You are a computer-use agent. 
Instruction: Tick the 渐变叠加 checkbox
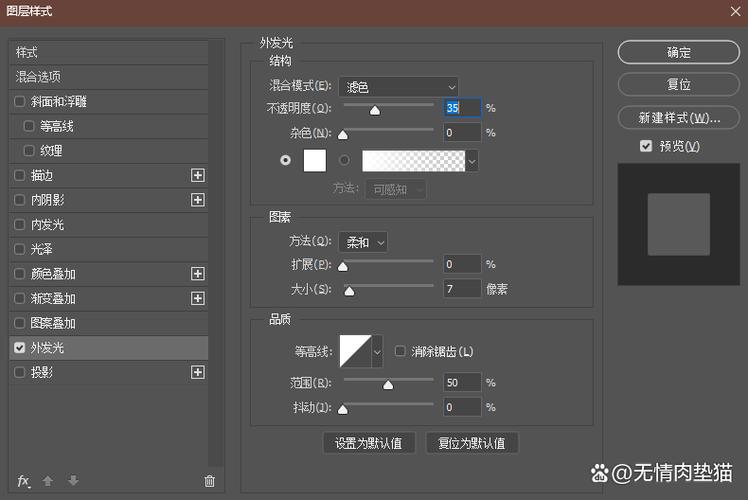coord(20,299)
